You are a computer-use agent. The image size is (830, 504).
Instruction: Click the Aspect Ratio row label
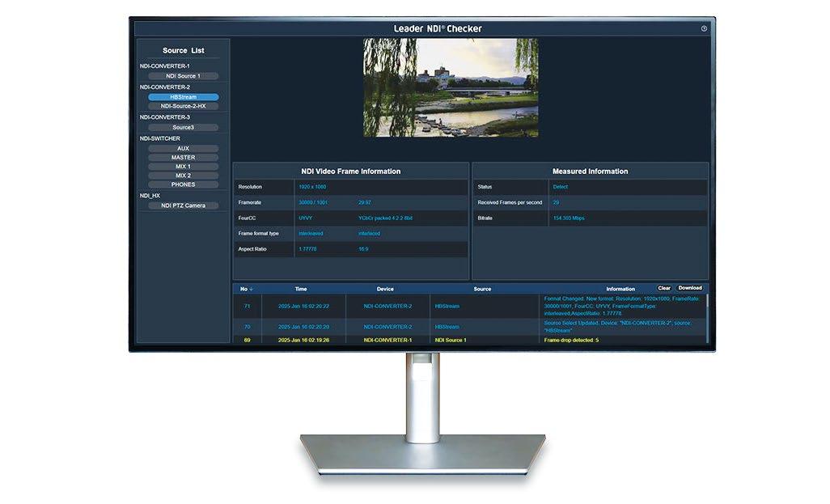(252, 249)
